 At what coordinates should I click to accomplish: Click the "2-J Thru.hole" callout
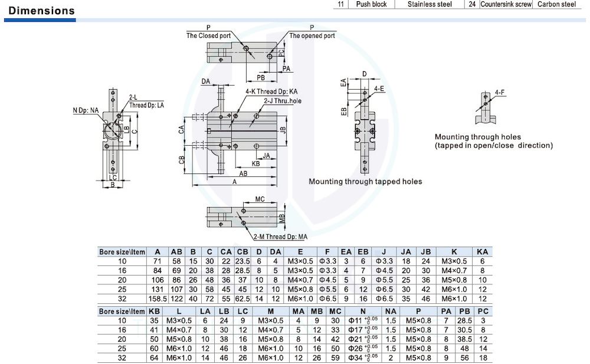coord(282,101)
